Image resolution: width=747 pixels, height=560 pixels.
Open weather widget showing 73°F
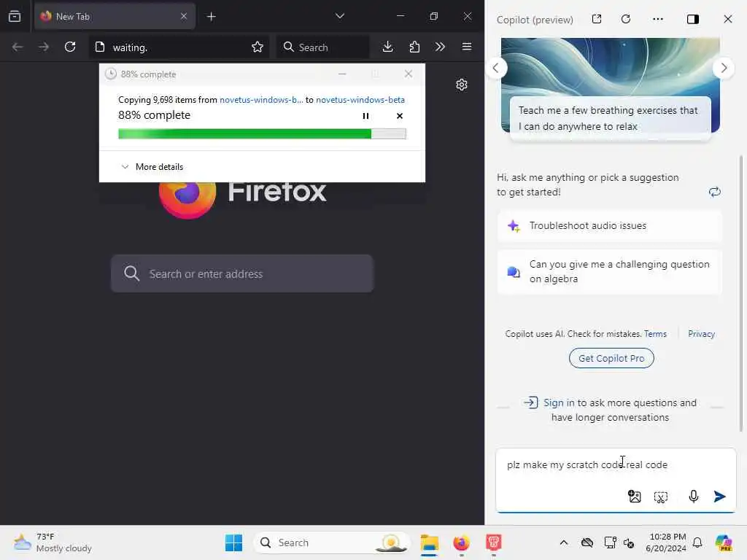(53, 542)
